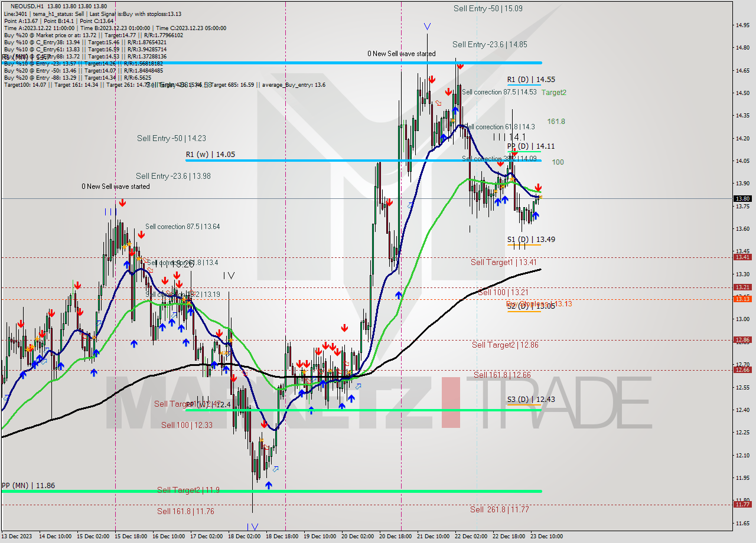Click the 'Sell Target2 | 11.9' label
The width and height of the screenshot is (756, 543).
[188, 490]
